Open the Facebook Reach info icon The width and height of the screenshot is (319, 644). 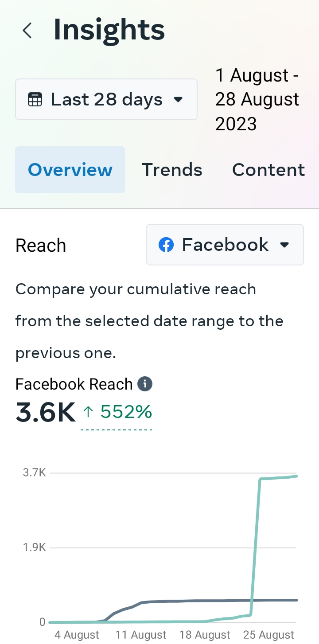click(x=145, y=384)
